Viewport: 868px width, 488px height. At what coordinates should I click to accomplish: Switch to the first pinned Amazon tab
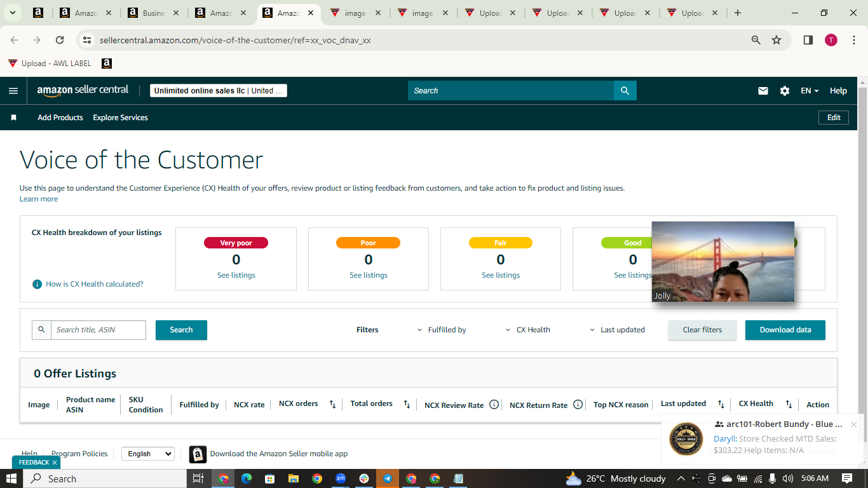(x=38, y=13)
